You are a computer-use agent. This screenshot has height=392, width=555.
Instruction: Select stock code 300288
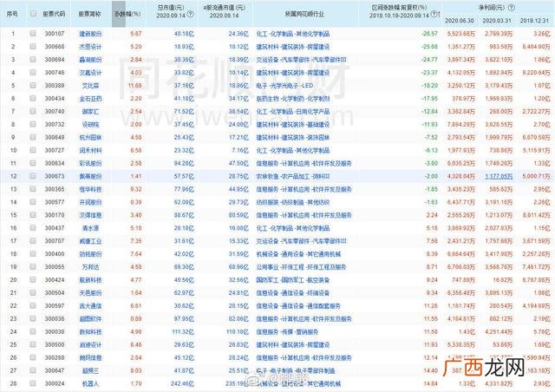click(55, 357)
